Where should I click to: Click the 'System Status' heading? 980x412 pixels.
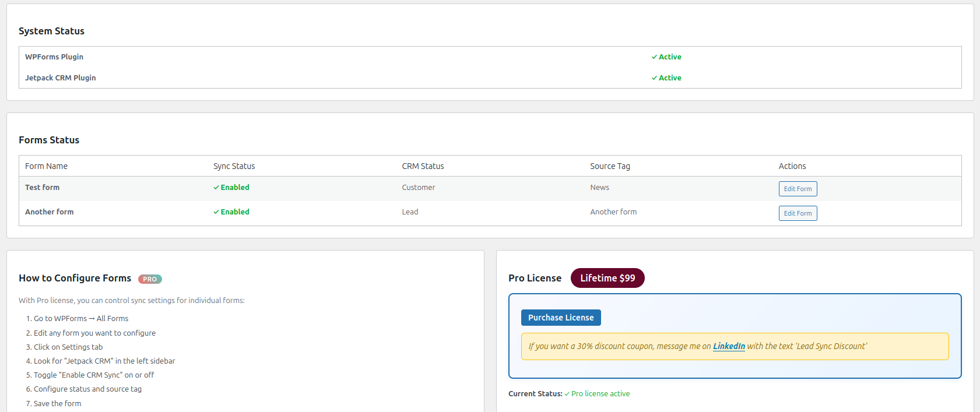(x=51, y=31)
